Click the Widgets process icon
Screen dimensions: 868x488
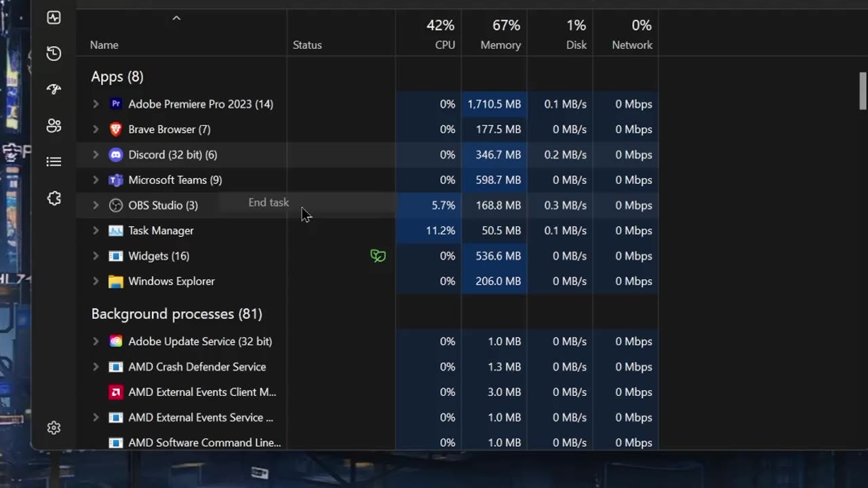click(x=116, y=256)
